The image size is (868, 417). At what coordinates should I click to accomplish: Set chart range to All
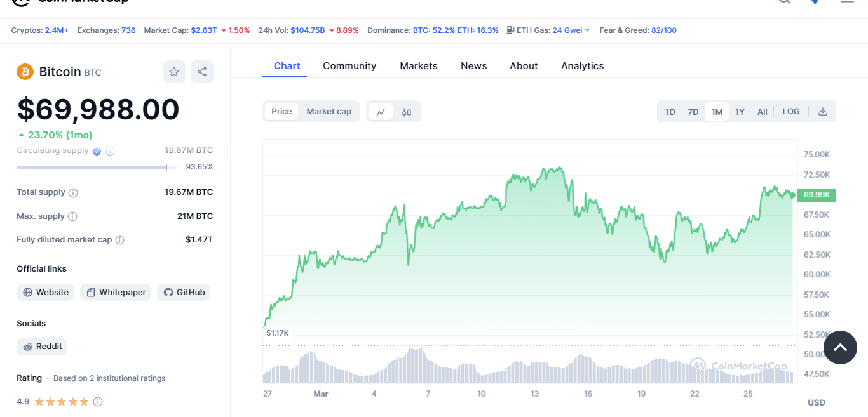click(x=763, y=112)
